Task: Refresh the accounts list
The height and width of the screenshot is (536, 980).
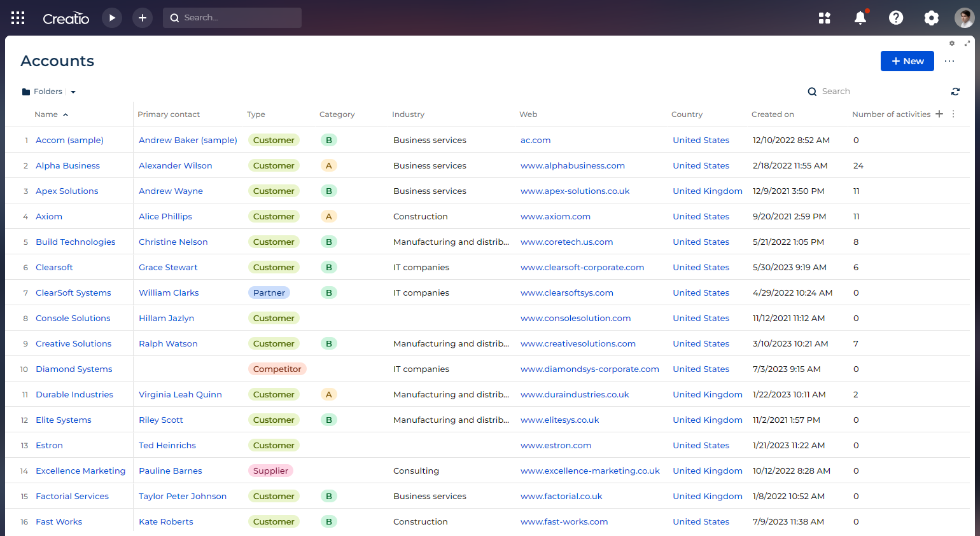Action: (x=955, y=92)
